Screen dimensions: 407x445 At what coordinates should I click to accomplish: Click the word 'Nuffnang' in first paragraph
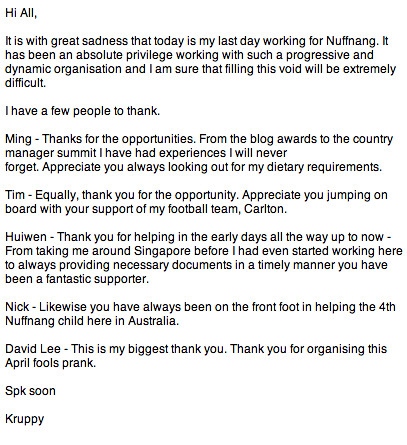coord(352,41)
